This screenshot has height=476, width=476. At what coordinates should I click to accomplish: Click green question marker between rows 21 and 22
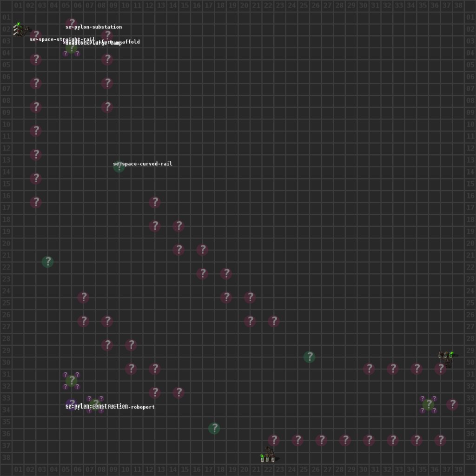tap(48, 262)
